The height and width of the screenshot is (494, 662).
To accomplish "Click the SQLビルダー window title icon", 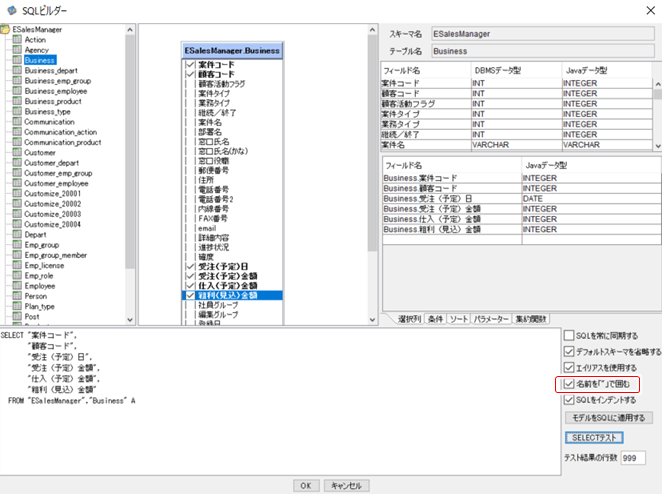I will tap(12, 10).
